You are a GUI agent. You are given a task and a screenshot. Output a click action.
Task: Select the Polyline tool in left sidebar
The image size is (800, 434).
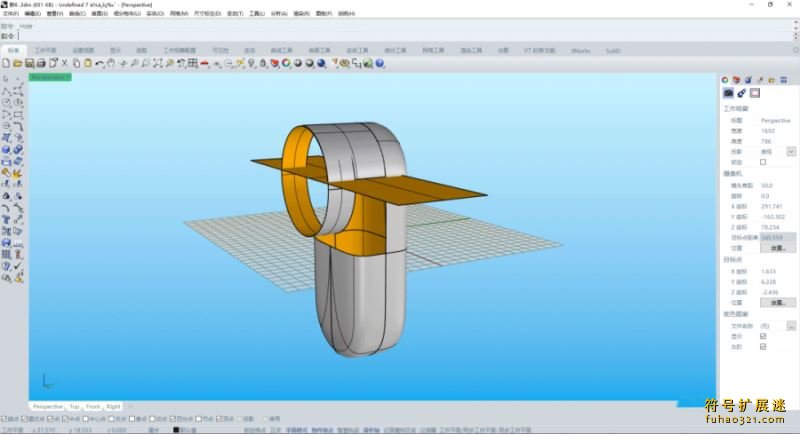tap(7, 91)
